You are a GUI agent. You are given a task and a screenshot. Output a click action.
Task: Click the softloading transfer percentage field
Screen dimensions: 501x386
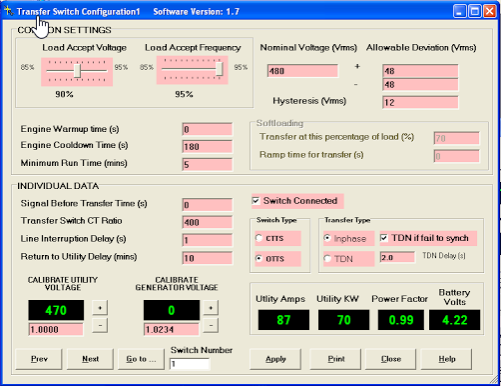tap(457, 138)
